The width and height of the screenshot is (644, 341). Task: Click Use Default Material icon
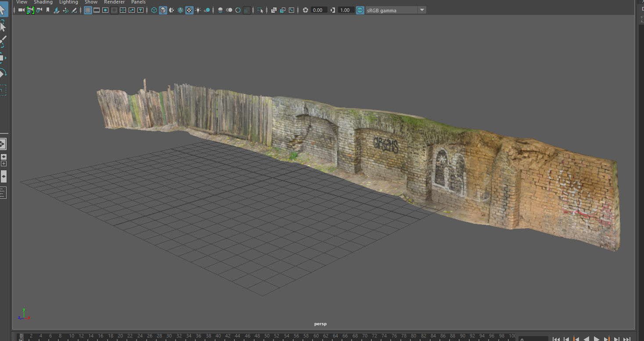tap(172, 10)
